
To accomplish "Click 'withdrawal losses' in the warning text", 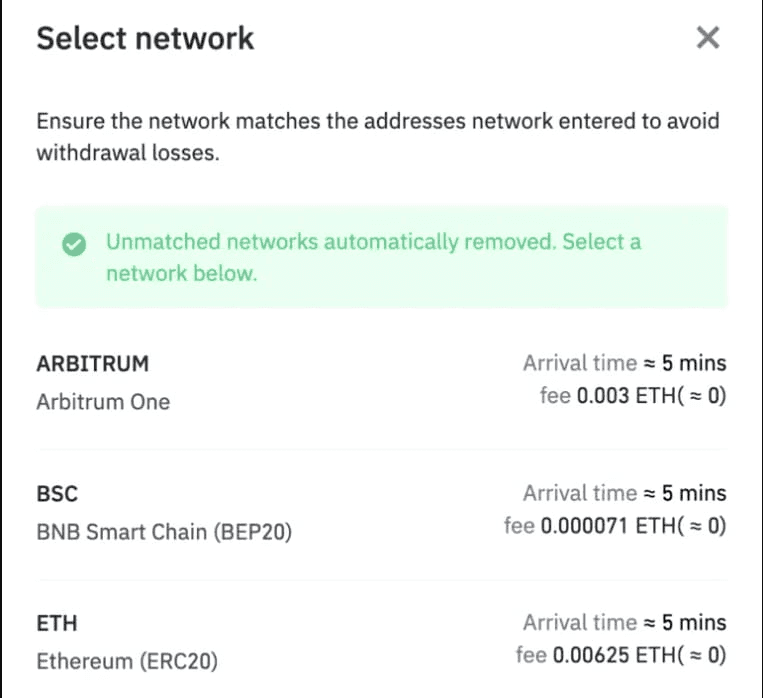I will pos(127,154).
